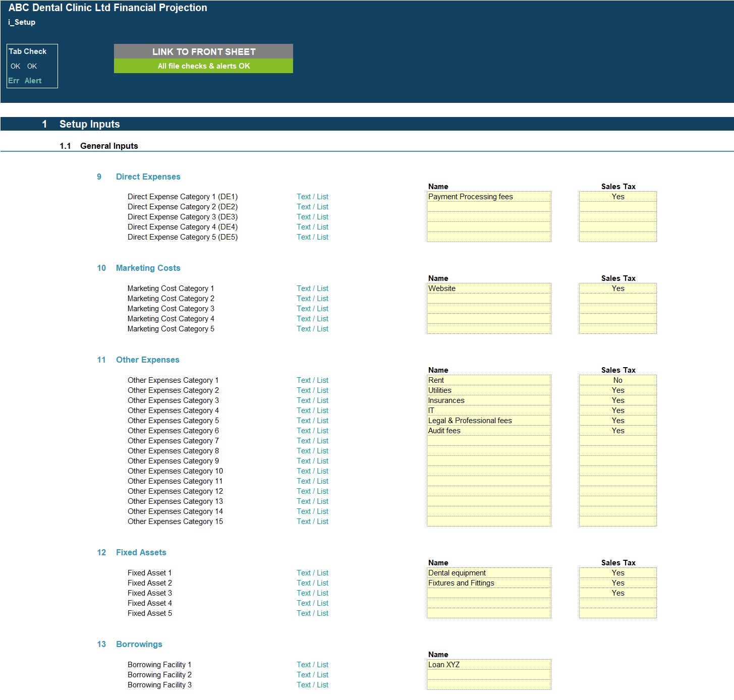Click the Sales Tax column header under Fixed Assets
Screen dimensions: 734x700
[x=618, y=563]
